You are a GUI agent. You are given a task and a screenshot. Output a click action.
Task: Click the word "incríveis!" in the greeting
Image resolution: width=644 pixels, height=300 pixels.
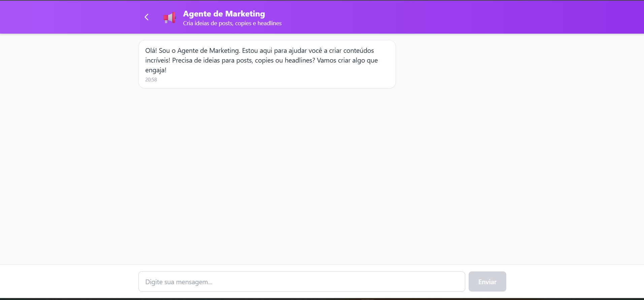(x=158, y=60)
